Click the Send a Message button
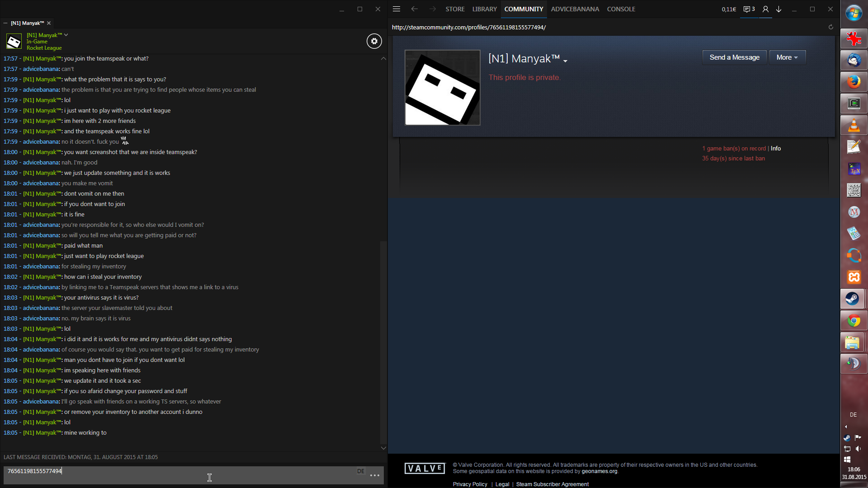868x488 pixels. coord(734,57)
